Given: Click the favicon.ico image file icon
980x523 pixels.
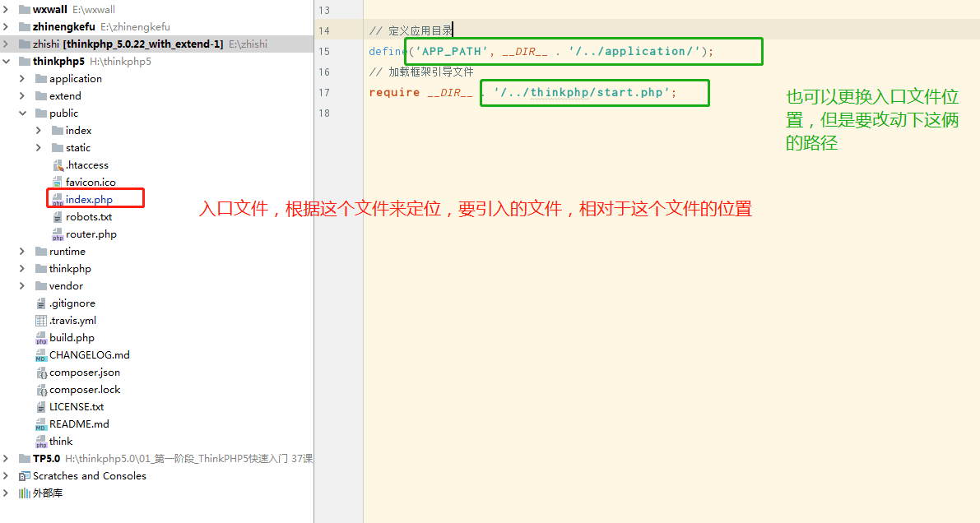Looking at the screenshot, I should (58, 183).
